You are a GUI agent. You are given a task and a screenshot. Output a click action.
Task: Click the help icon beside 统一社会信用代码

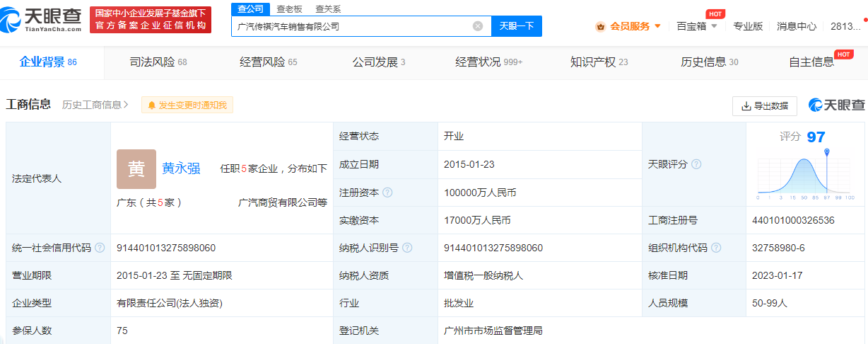click(100, 248)
